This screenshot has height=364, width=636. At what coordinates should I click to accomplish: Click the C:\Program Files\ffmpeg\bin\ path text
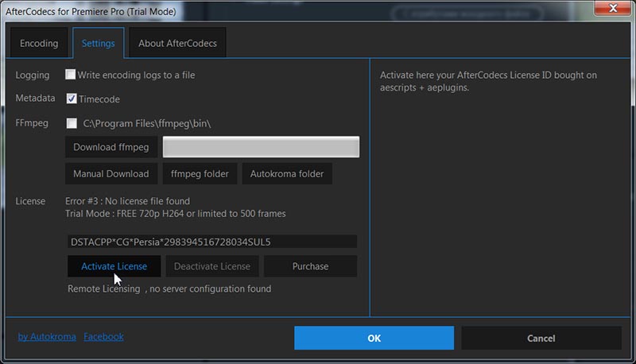point(147,124)
